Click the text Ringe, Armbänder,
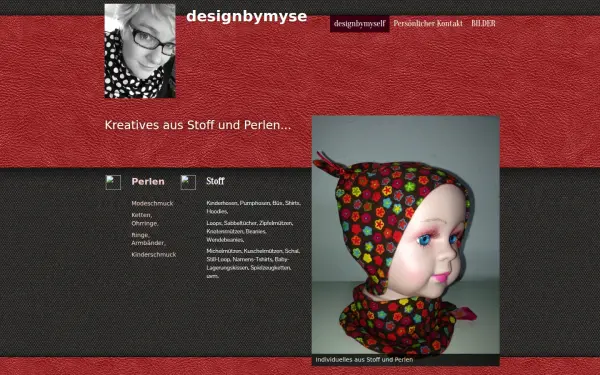The image size is (600, 375). point(148,239)
